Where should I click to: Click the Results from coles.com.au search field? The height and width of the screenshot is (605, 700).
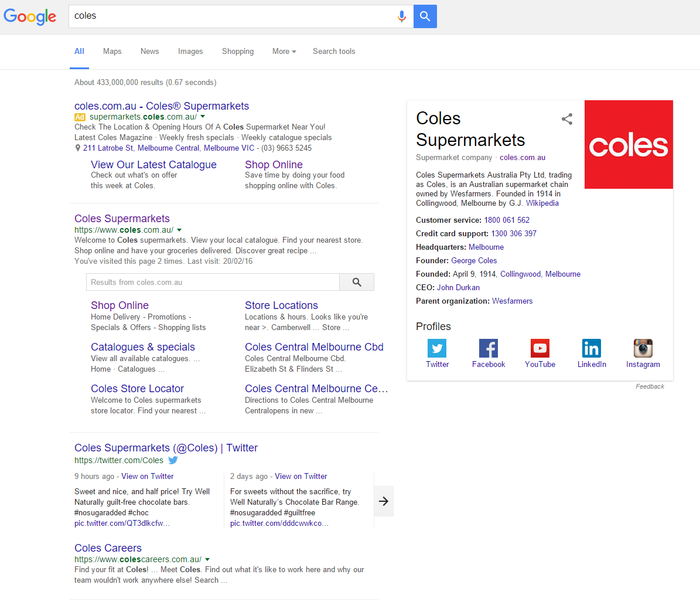point(213,282)
